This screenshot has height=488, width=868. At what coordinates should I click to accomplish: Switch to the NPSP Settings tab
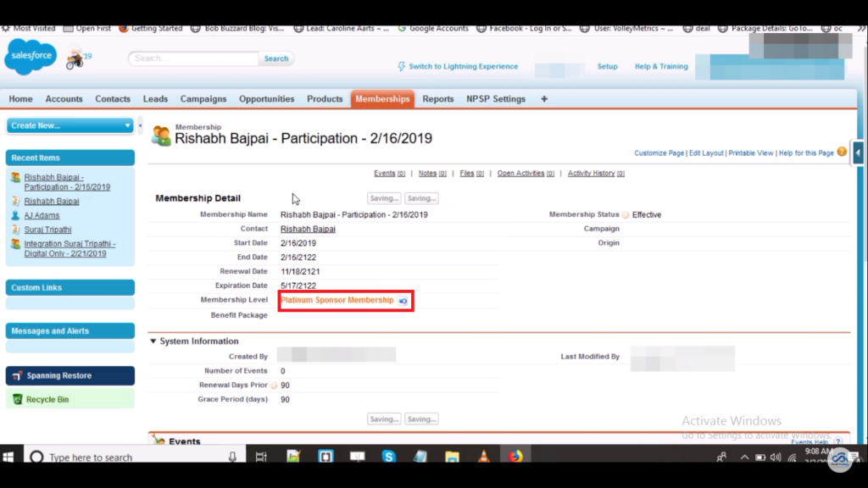[x=496, y=99]
